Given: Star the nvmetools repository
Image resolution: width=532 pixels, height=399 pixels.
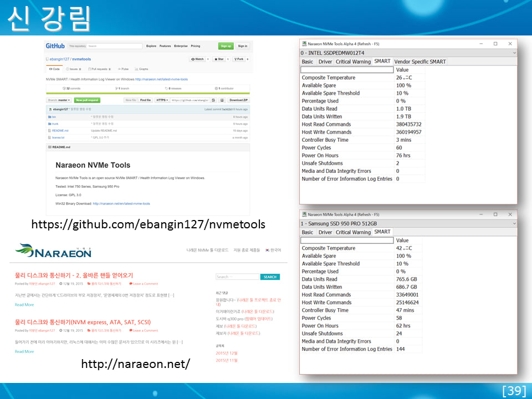Looking at the screenshot, I should [218, 59].
